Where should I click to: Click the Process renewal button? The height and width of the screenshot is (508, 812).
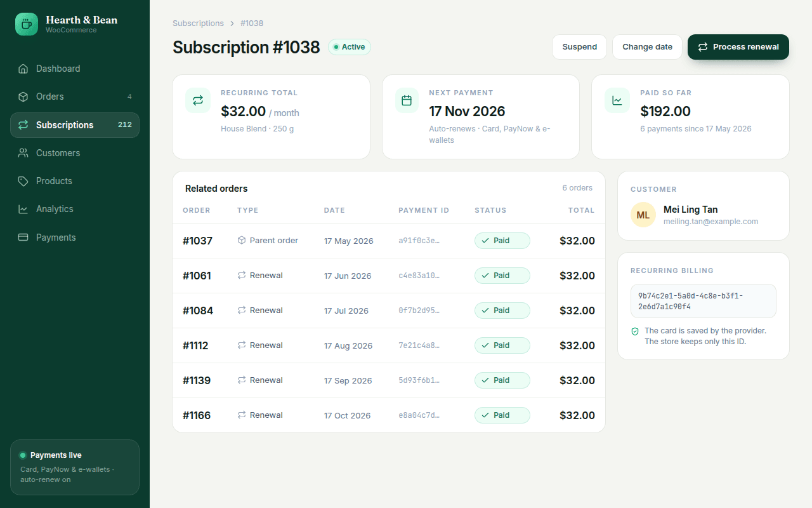[738, 47]
